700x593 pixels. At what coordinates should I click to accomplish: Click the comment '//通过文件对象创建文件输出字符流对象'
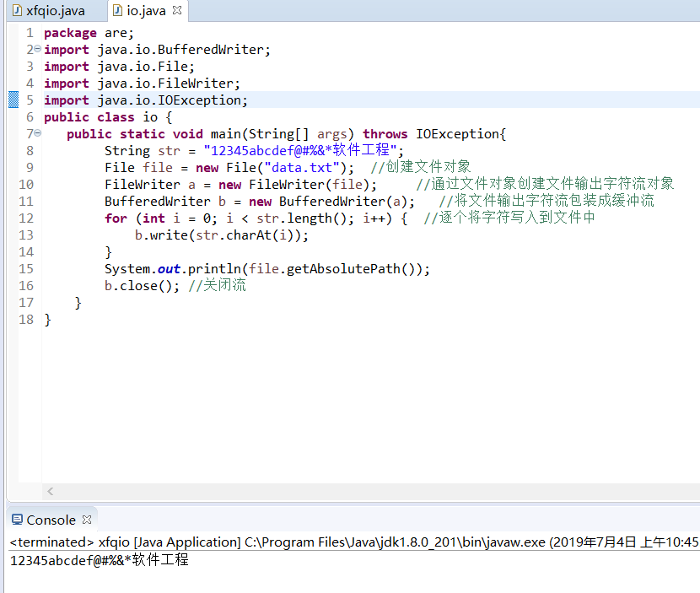(x=545, y=184)
